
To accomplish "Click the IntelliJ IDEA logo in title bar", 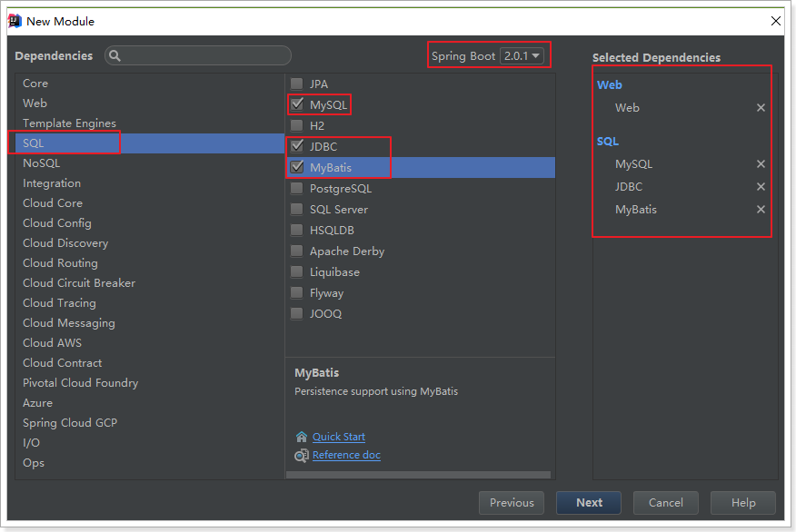I will click(15, 21).
